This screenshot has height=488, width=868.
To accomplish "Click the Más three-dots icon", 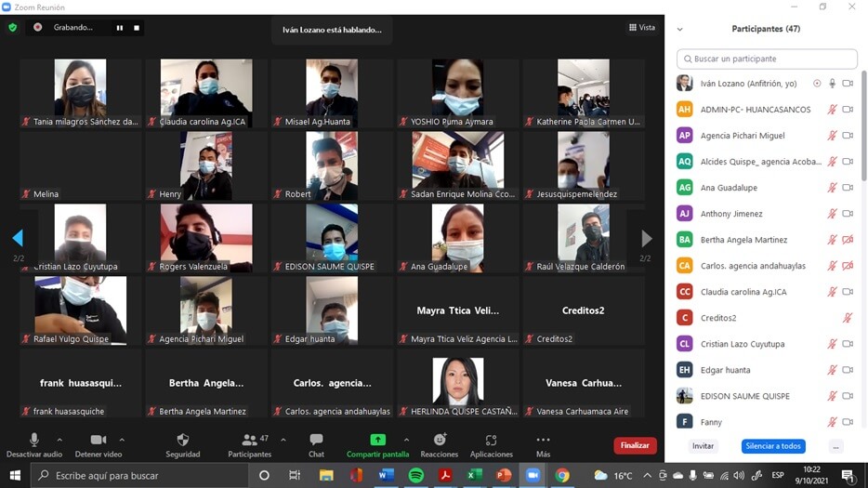I will coord(543,440).
